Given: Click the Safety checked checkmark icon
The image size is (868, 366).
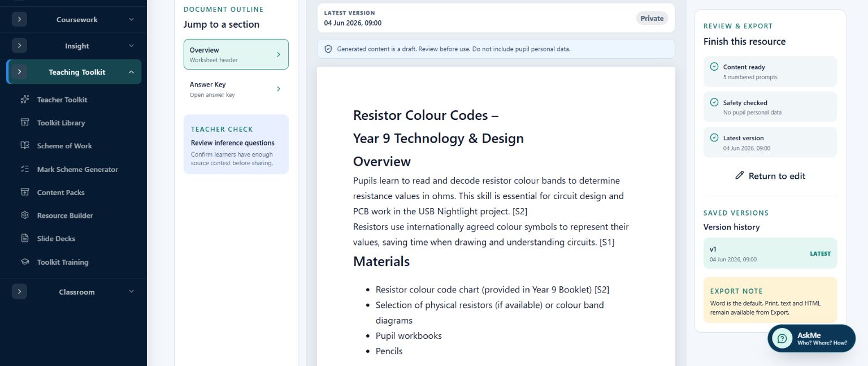Looking at the screenshot, I should point(714,102).
